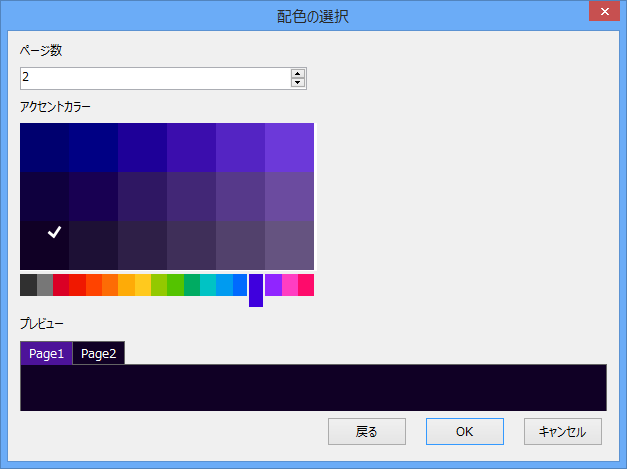The height and width of the screenshot is (469, 627).
Task: Choose the top-left navy swatch in the grid
Action: coord(44,147)
